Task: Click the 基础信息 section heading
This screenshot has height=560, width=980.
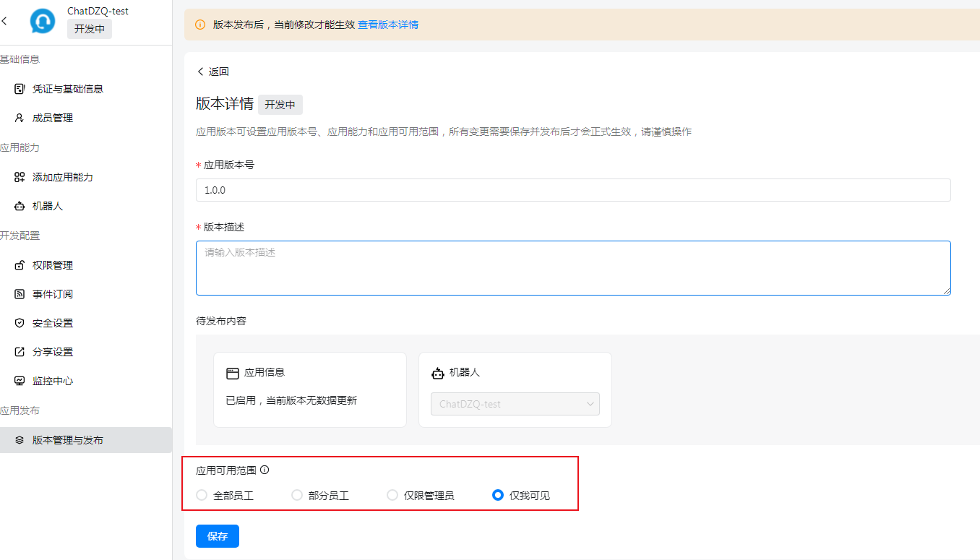Action: tap(20, 59)
